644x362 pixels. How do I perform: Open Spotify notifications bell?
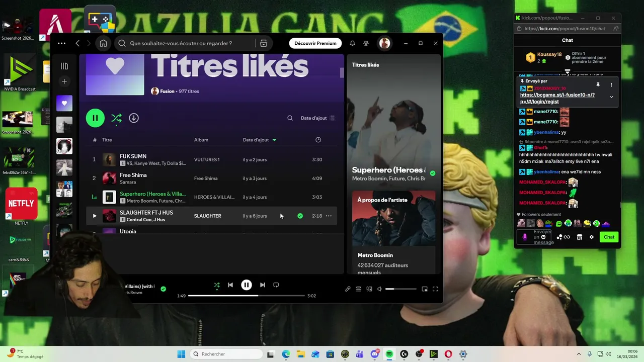(352, 43)
